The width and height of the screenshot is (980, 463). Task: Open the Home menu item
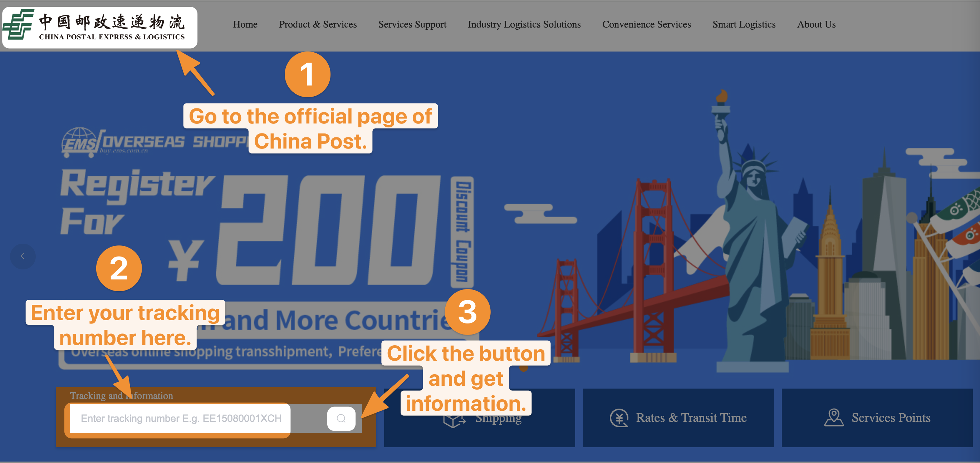coord(245,24)
